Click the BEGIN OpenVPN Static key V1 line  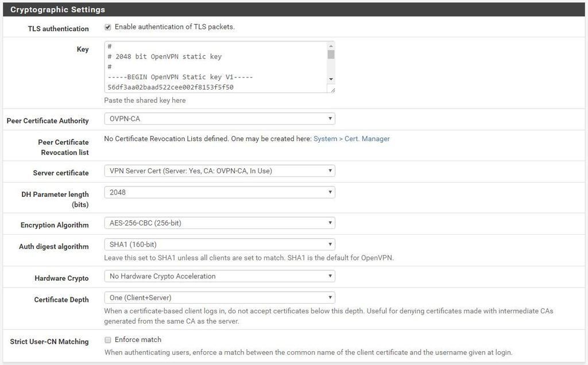pos(180,77)
